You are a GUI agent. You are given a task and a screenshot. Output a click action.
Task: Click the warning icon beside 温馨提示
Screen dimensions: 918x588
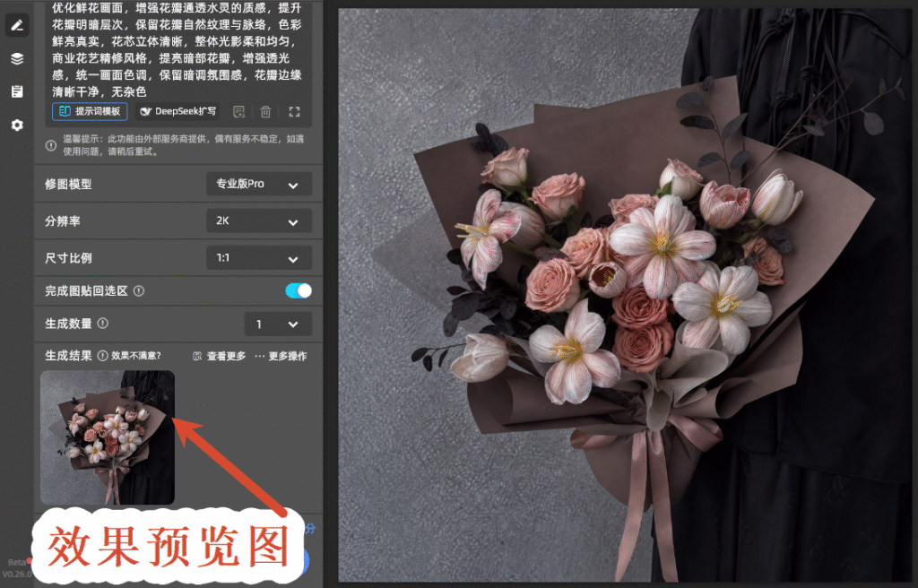pyautogui.click(x=51, y=144)
